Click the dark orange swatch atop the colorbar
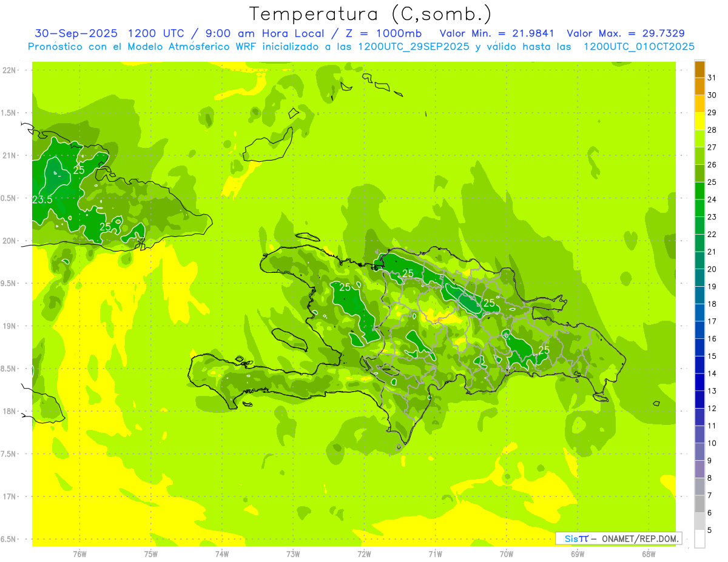This screenshot has width=728, height=562. pyautogui.click(x=699, y=70)
